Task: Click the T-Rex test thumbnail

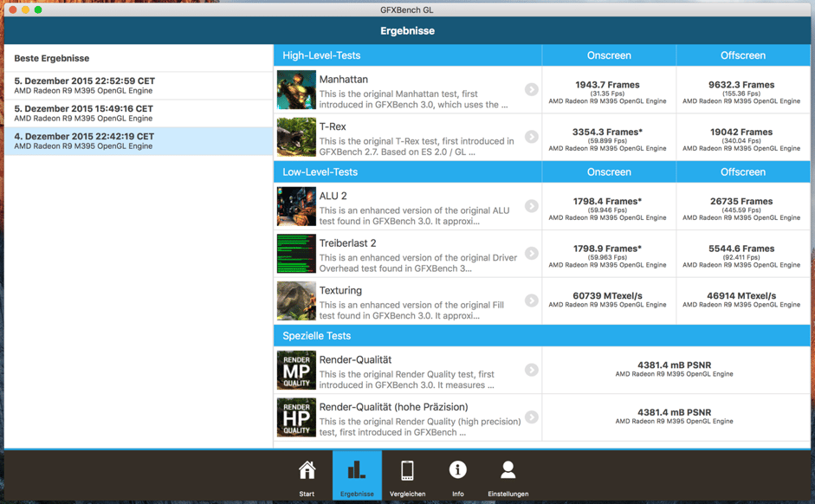Action: click(296, 137)
